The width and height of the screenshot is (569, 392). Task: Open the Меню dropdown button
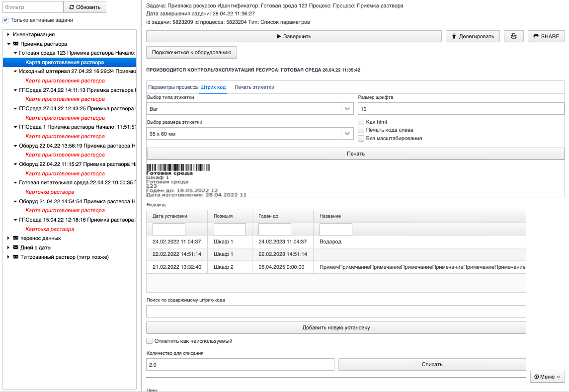tap(547, 377)
